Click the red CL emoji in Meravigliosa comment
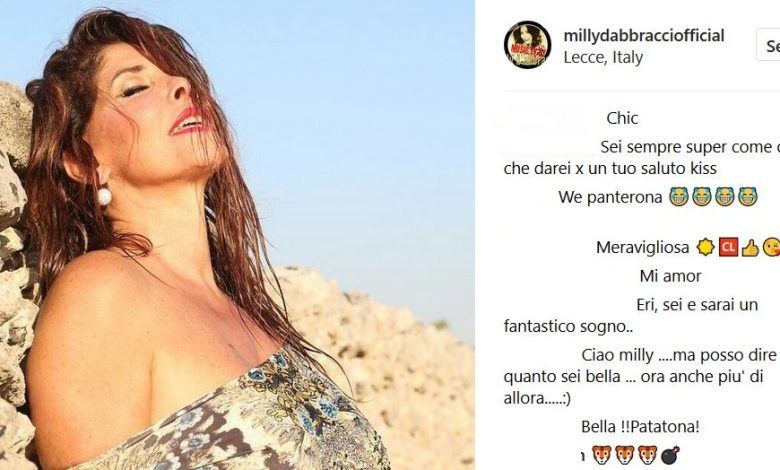 (728, 247)
